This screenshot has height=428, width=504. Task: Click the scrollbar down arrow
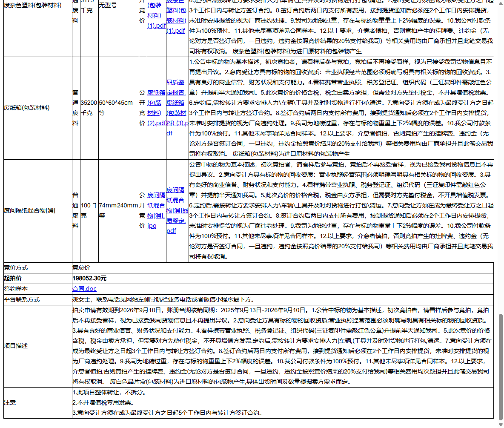tap(501, 425)
